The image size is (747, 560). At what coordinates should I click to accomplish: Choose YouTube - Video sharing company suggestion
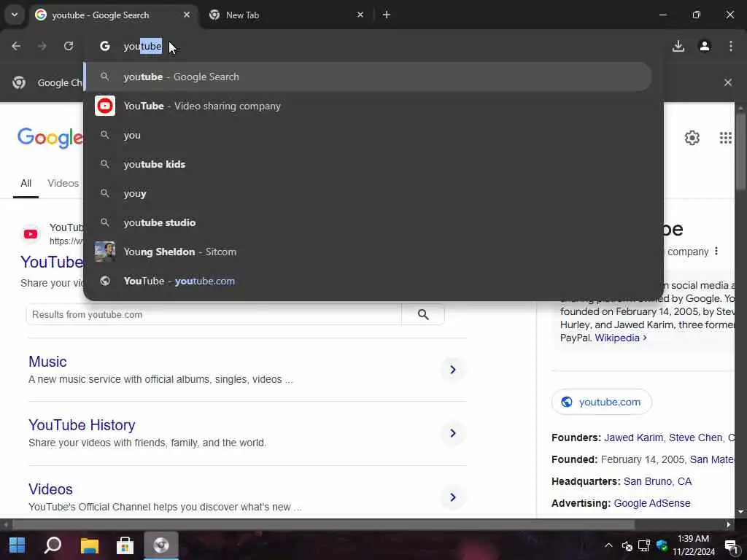point(368,106)
